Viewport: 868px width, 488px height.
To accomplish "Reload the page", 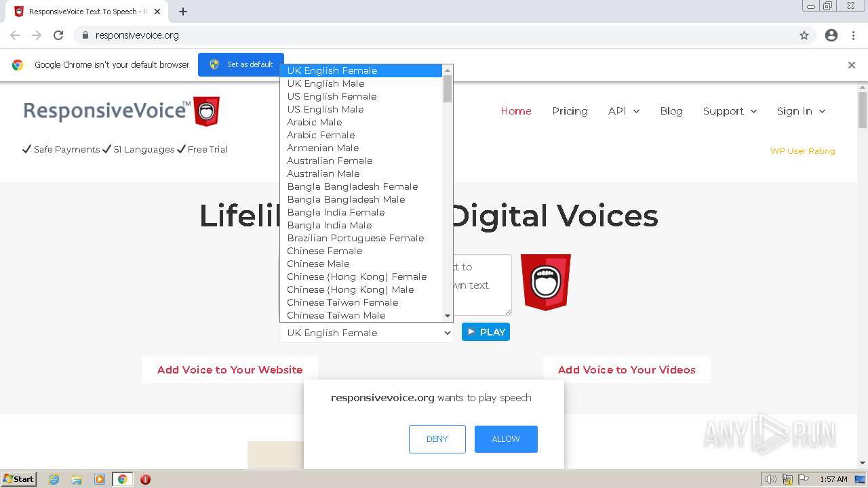I will pos(58,35).
